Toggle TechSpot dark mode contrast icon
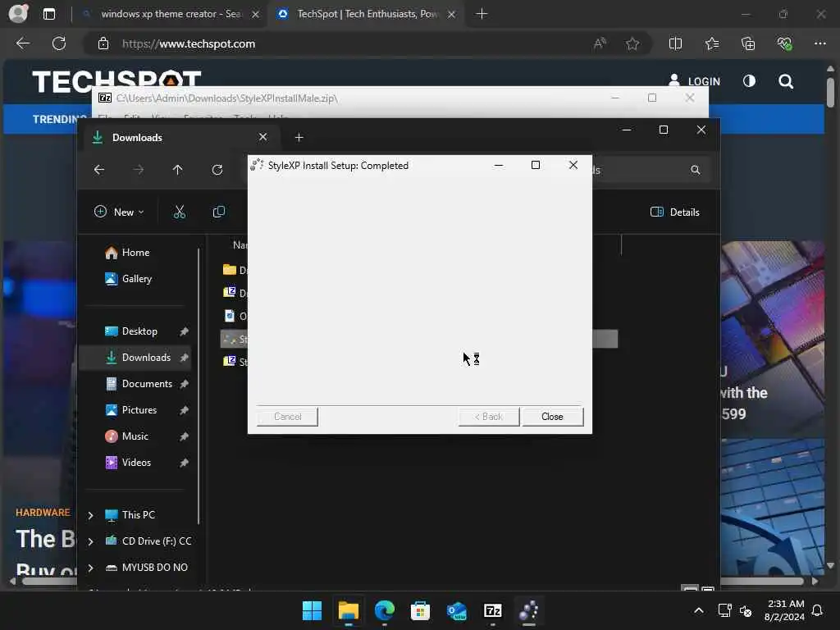840x630 pixels. (749, 81)
